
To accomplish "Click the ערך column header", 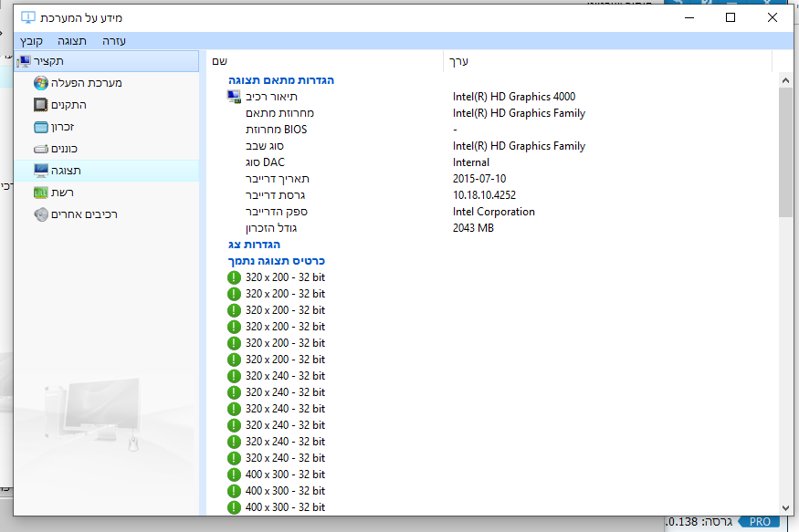I will 608,61.
